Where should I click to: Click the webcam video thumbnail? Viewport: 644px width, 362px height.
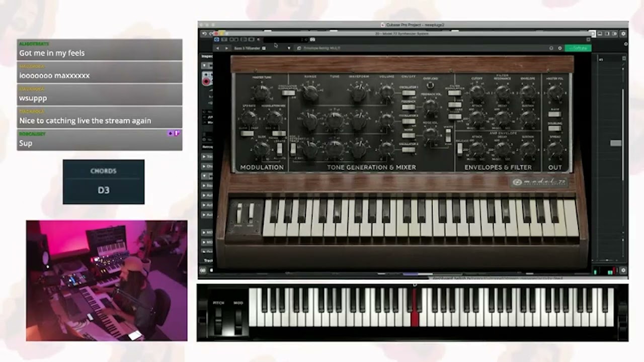tap(107, 281)
